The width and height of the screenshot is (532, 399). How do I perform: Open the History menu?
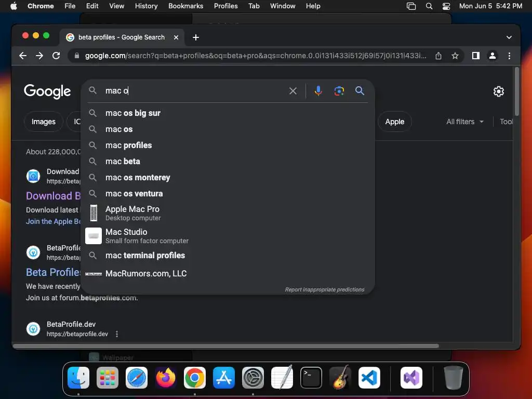coord(146,6)
